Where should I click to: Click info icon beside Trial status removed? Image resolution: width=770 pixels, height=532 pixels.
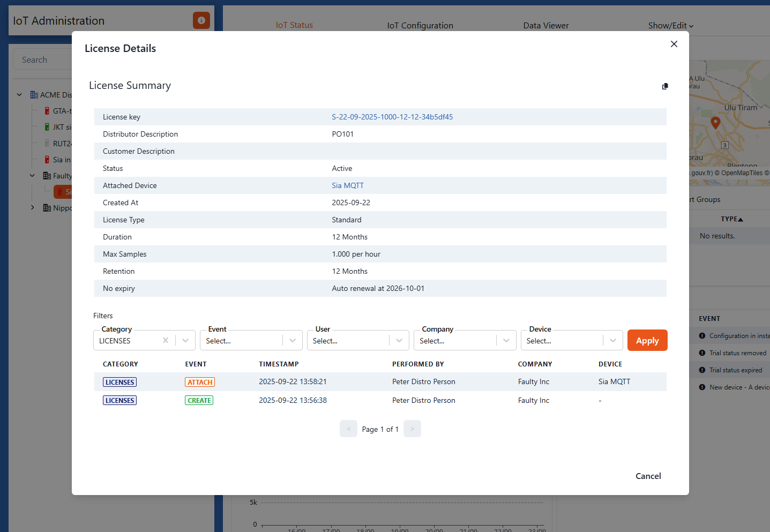(x=702, y=353)
